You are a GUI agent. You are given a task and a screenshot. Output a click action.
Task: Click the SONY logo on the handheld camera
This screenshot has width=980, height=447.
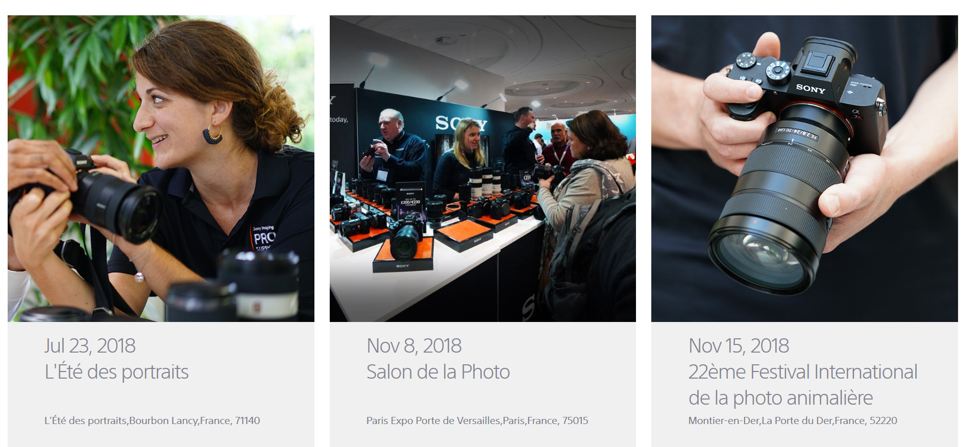811,89
